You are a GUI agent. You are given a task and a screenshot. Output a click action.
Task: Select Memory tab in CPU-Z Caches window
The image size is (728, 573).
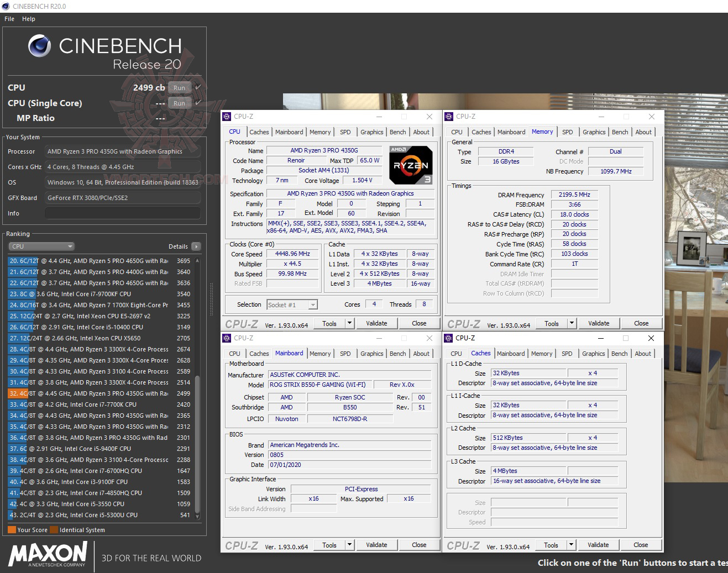(x=542, y=354)
